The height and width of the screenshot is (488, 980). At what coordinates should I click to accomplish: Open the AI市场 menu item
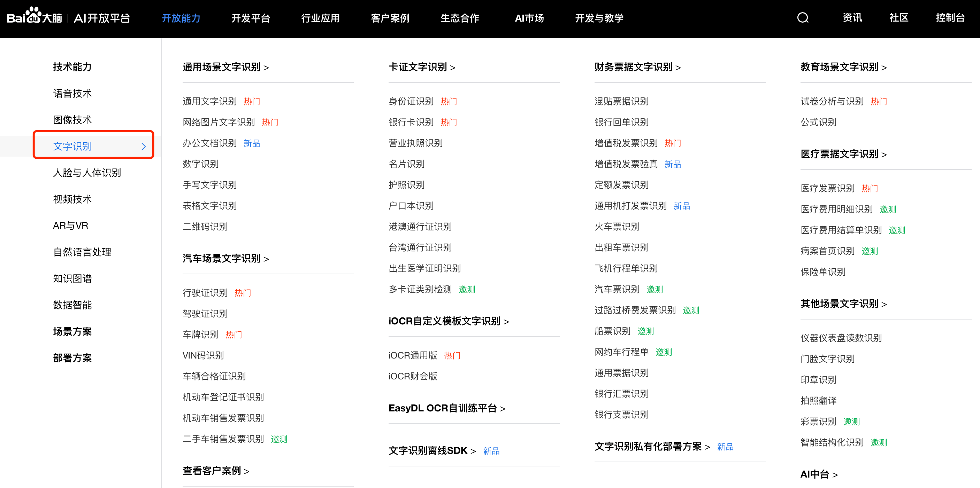[529, 18]
